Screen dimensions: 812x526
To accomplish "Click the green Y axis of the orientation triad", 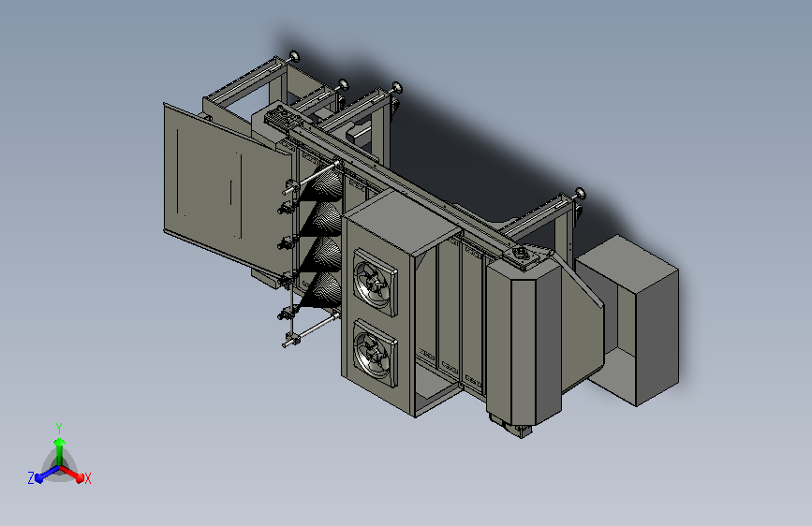I will coord(59,451).
